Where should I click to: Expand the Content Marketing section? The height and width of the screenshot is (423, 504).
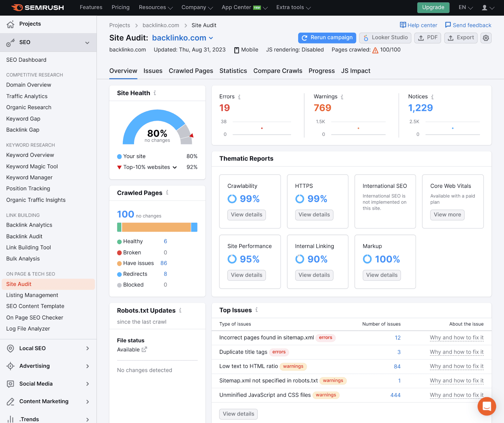click(88, 402)
